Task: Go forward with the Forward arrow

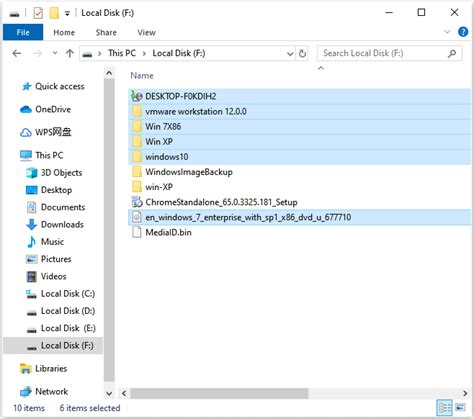Action: (x=38, y=53)
